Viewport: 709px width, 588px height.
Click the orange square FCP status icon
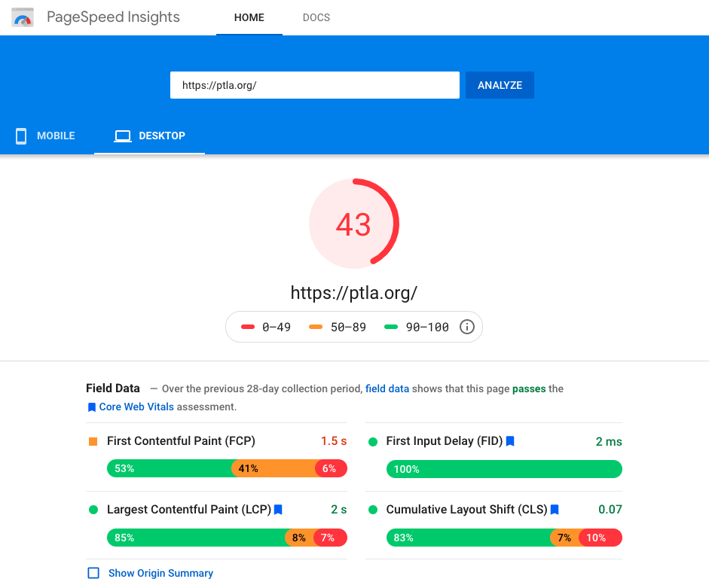pos(93,442)
